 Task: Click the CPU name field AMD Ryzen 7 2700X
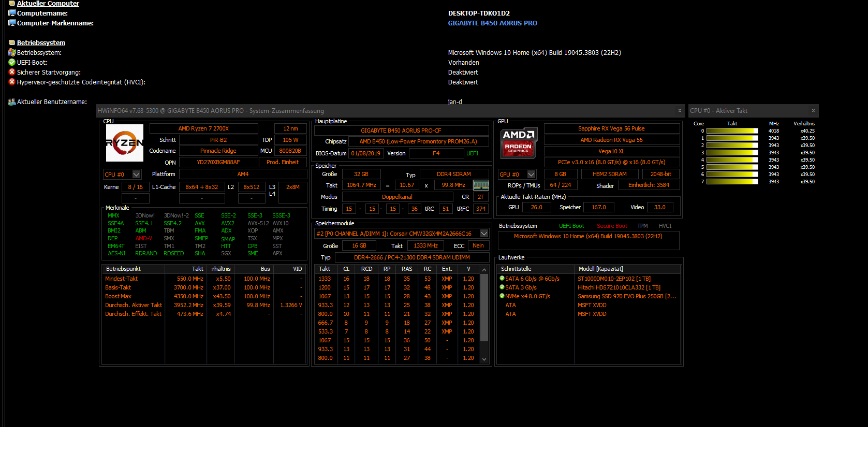click(x=203, y=128)
